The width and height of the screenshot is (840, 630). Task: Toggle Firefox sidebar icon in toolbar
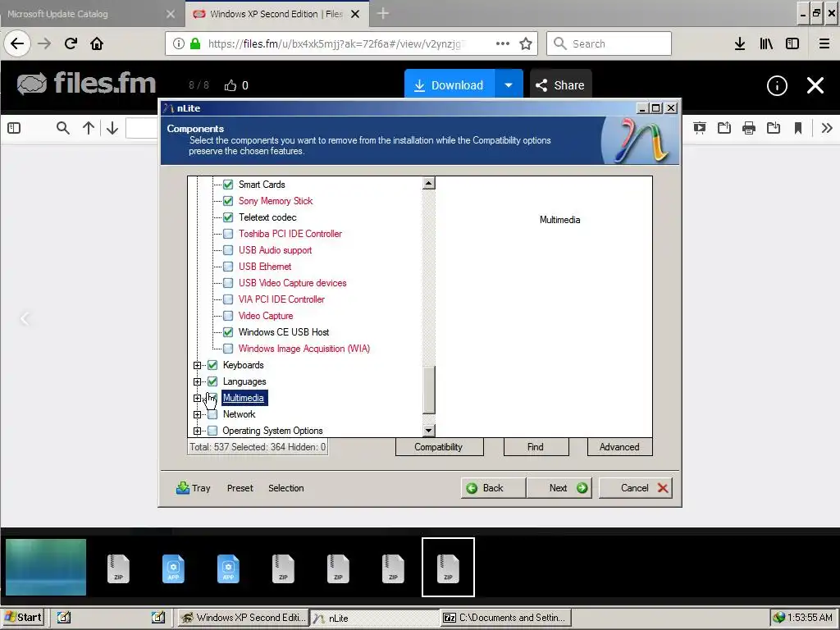(x=792, y=43)
